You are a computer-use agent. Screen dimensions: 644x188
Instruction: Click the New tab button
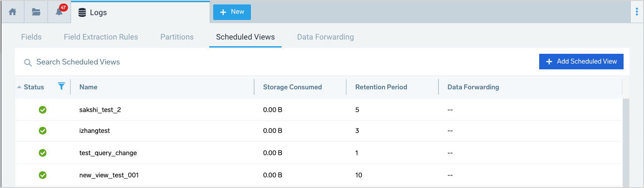pos(232,12)
